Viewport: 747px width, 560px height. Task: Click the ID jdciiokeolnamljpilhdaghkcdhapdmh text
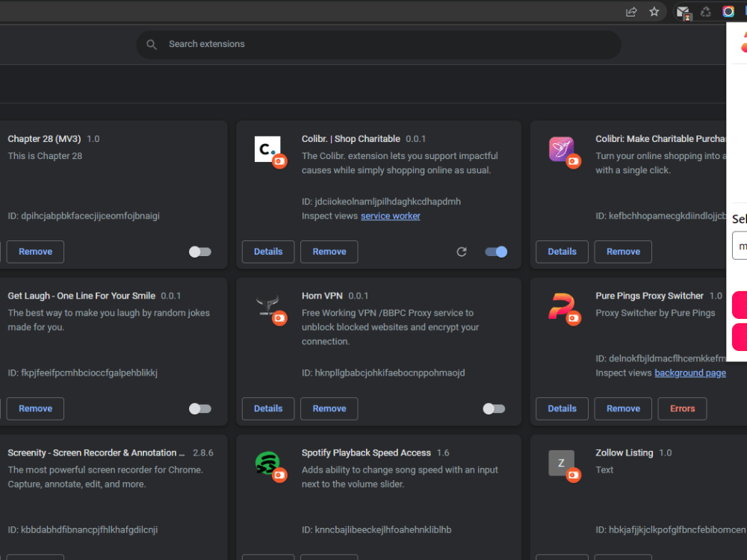(x=381, y=202)
